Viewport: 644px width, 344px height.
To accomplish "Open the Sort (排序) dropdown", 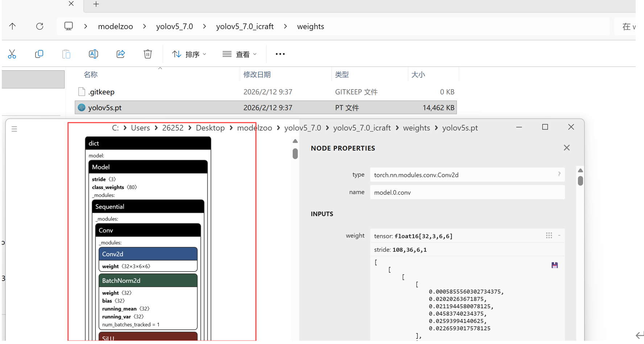I will click(189, 54).
